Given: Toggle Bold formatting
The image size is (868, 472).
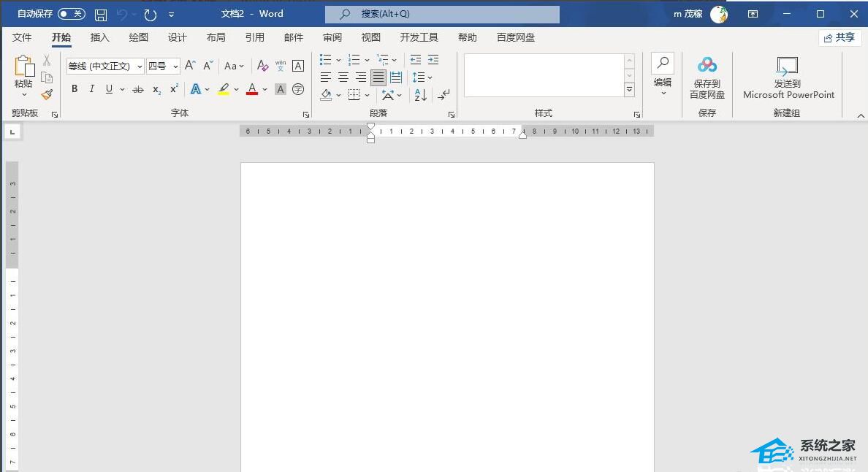Looking at the screenshot, I should point(75,89).
